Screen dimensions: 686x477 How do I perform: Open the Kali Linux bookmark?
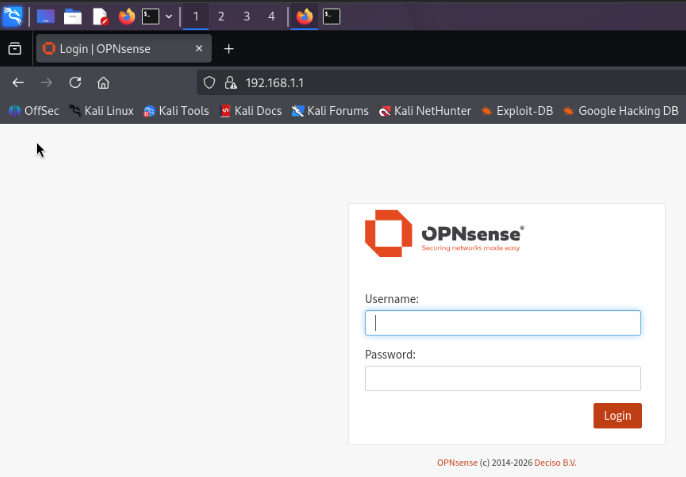click(101, 111)
